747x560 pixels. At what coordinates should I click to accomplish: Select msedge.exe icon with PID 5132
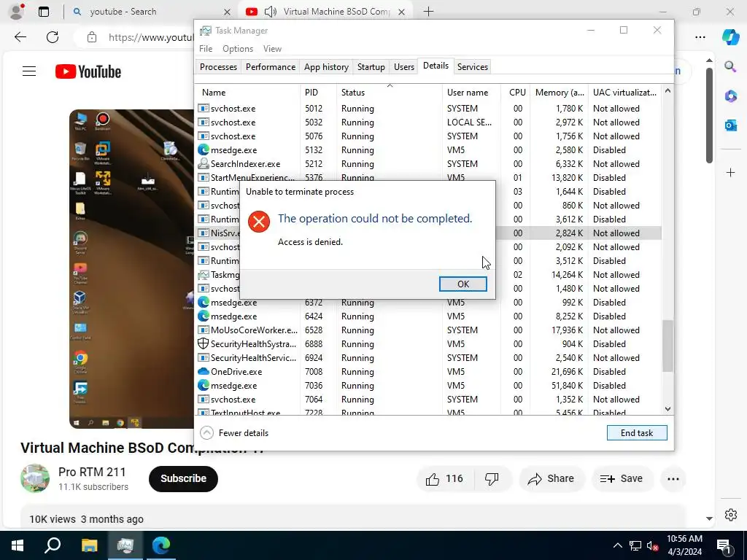204,150
